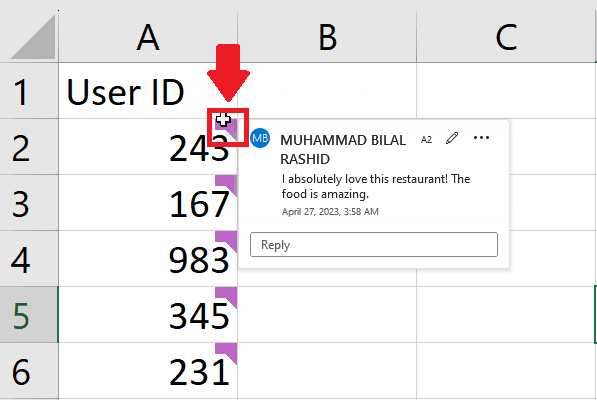Image resolution: width=597 pixels, height=400 pixels.
Task: Click the purple comment indicator on cell A6
Action: click(x=227, y=354)
